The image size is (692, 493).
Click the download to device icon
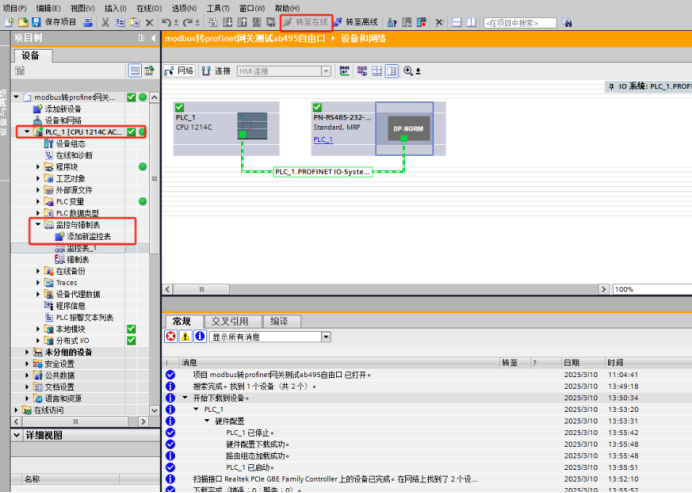click(228, 22)
